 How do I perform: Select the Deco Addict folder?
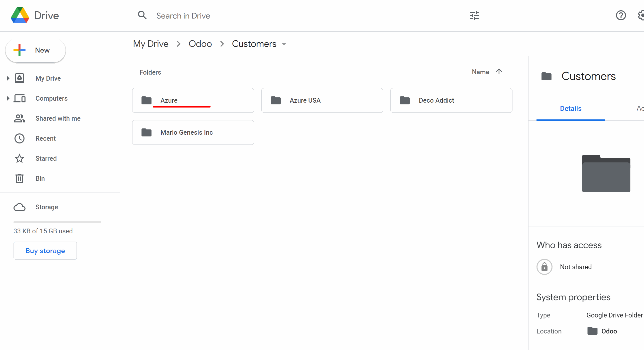tap(451, 100)
